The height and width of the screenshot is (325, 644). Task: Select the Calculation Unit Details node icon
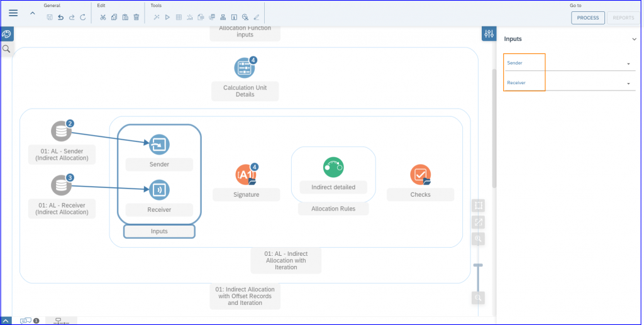[x=245, y=68]
